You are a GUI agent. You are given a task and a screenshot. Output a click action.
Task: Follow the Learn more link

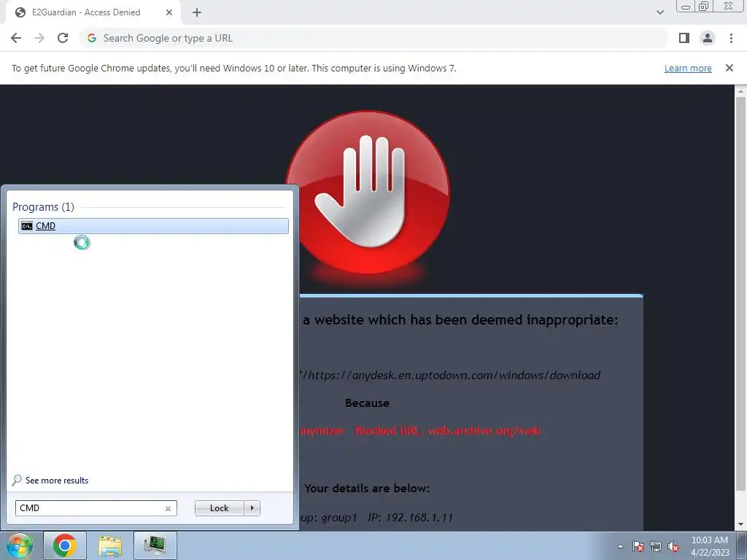click(x=688, y=68)
